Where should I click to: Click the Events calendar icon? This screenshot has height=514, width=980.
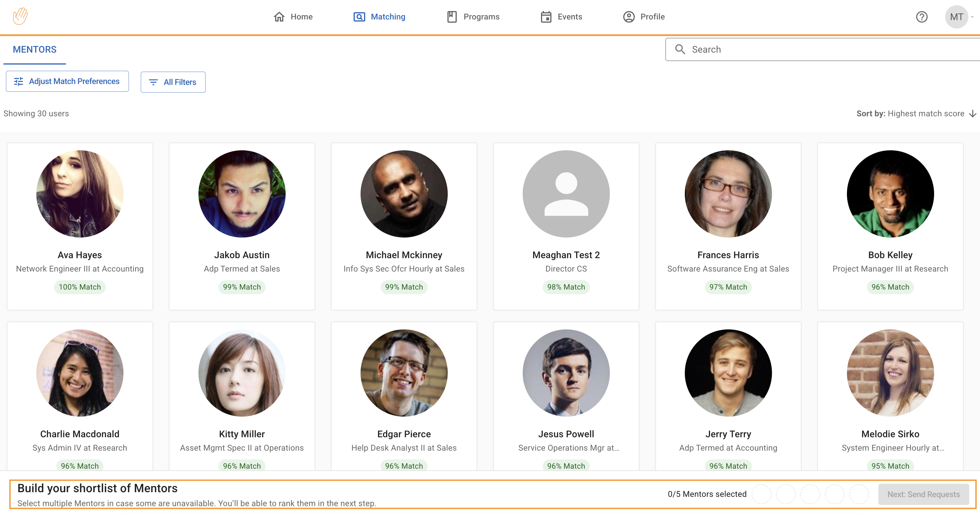(x=546, y=17)
